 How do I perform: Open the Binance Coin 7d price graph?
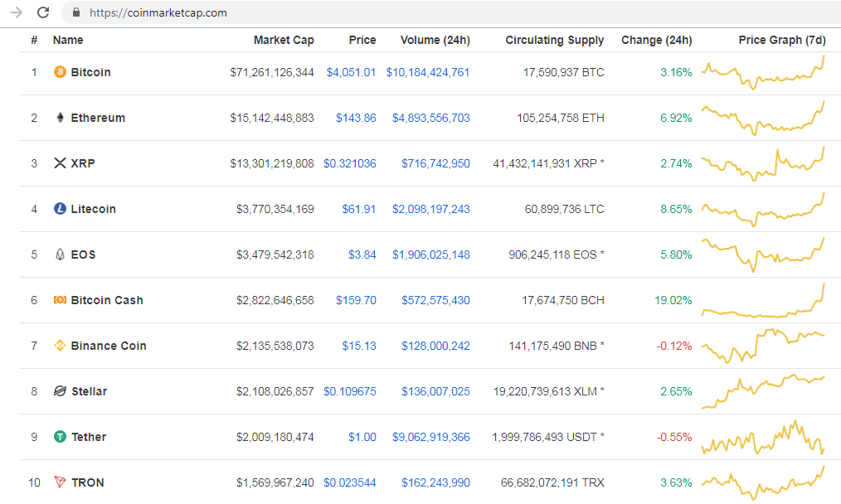(x=763, y=346)
